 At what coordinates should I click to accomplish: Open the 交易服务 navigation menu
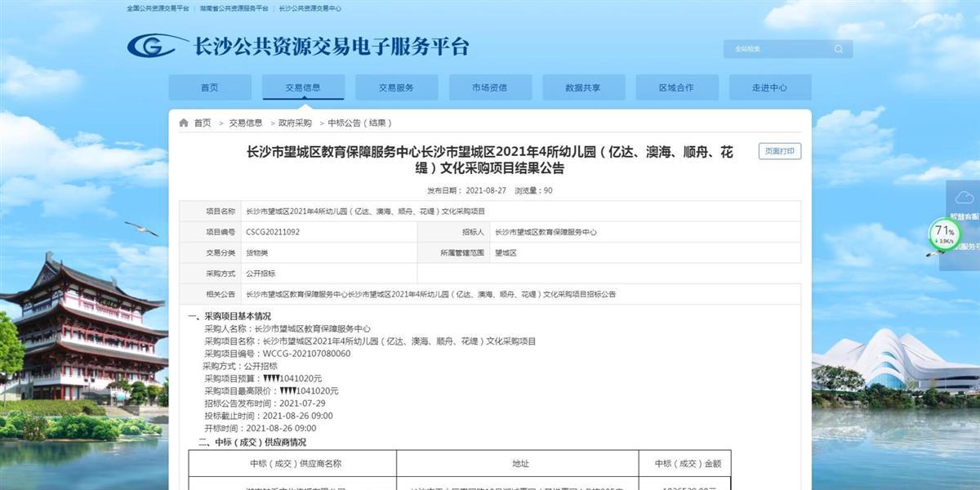pyautogui.click(x=396, y=87)
